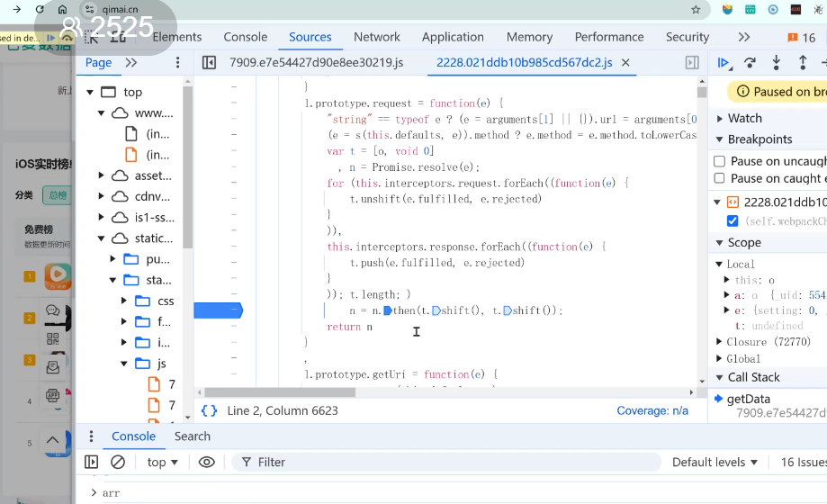
Task: Open the Search drawer tab
Action: point(193,436)
